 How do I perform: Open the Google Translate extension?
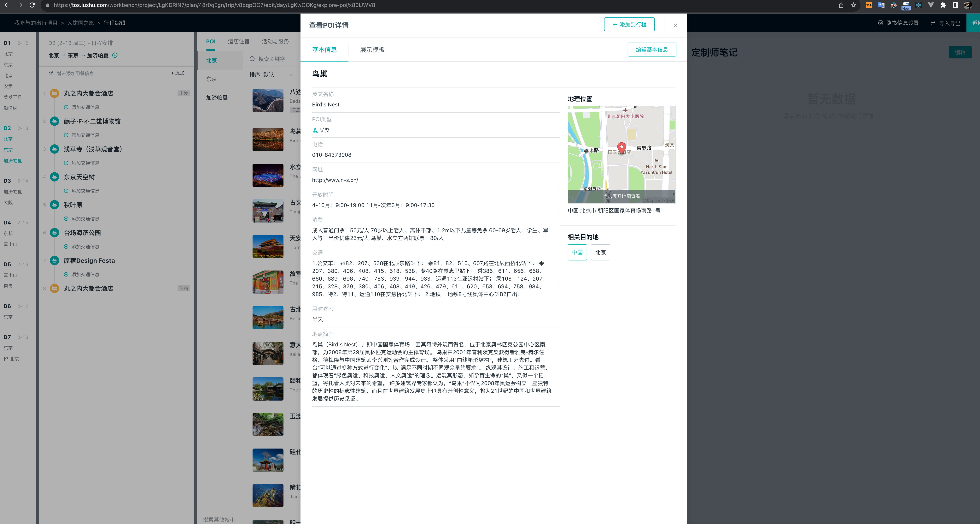881,5
